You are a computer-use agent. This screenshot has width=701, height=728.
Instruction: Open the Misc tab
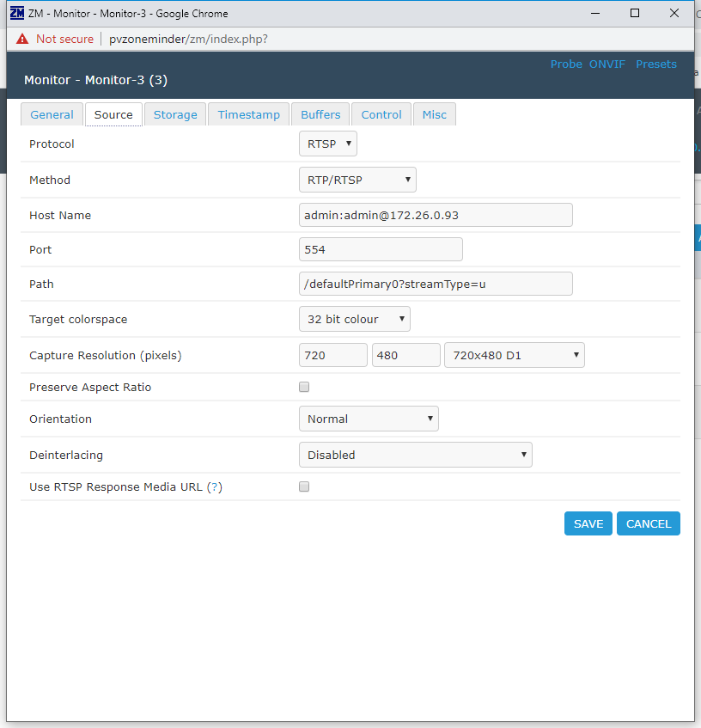[435, 114]
